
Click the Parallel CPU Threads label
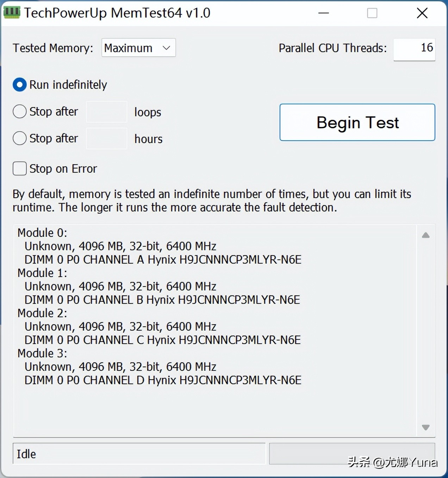[333, 48]
